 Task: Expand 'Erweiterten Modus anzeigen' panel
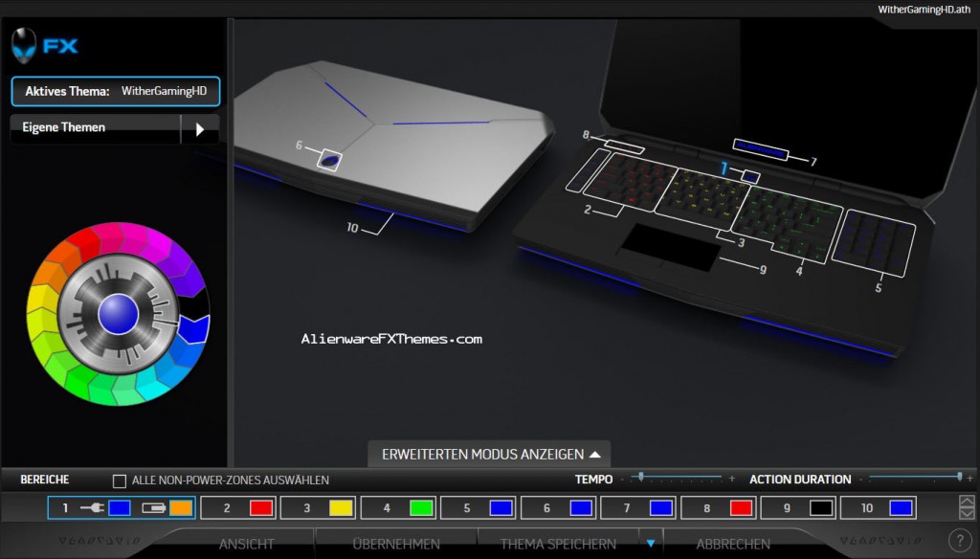click(x=490, y=455)
